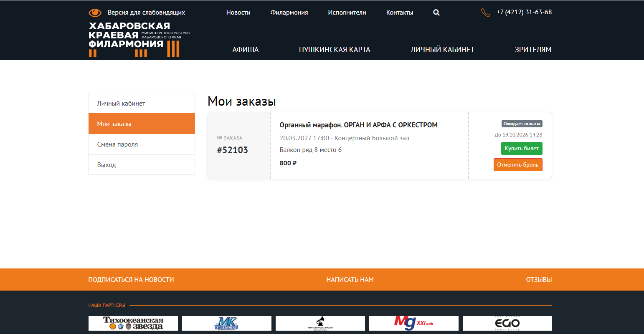The height and width of the screenshot is (334, 644).
Task: Open the Хабаровская краевая филармония logo
Action: pos(139,39)
